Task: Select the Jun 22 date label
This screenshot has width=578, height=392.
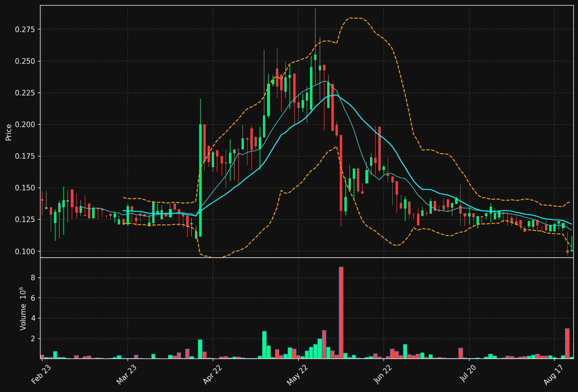Action: (383, 374)
